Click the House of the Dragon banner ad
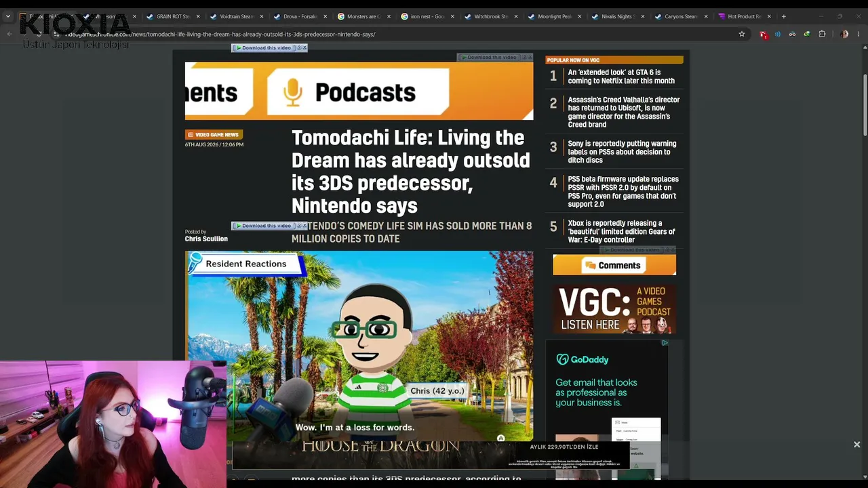 [x=431, y=454]
